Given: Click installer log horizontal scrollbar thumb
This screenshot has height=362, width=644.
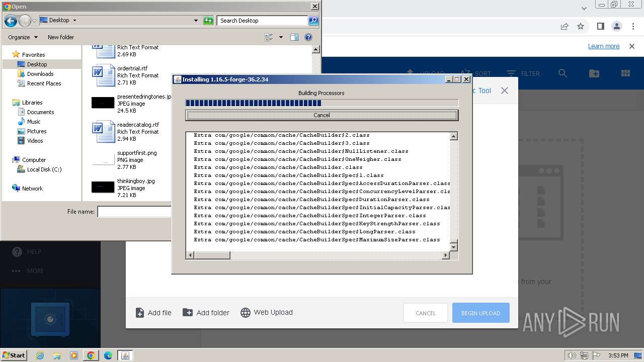Looking at the screenshot, I should point(212,255).
